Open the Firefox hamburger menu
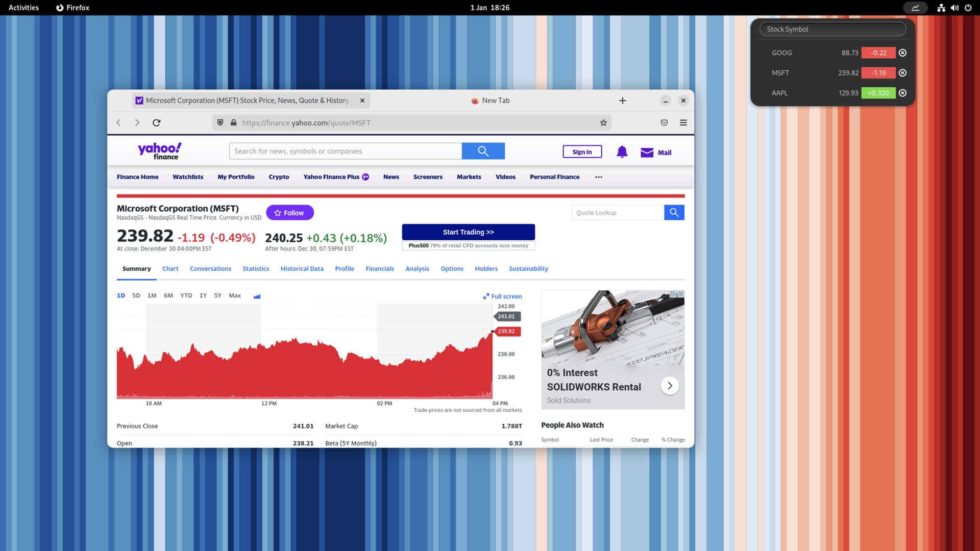 pyautogui.click(x=683, y=122)
